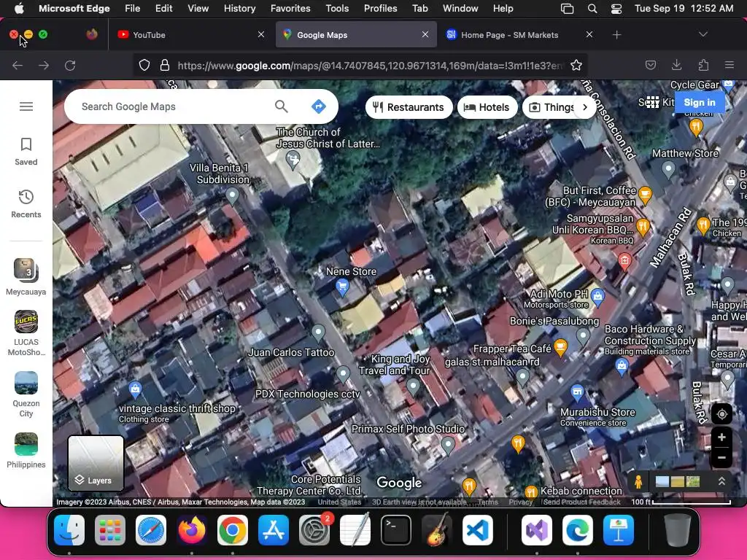Open the Philippines recent item
The height and width of the screenshot is (560, 747).
coord(26,451)
